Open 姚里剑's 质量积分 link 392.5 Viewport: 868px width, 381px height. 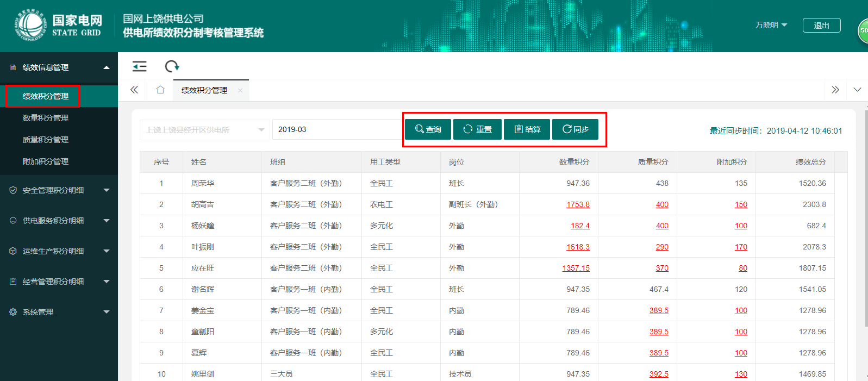click(659, 374)
